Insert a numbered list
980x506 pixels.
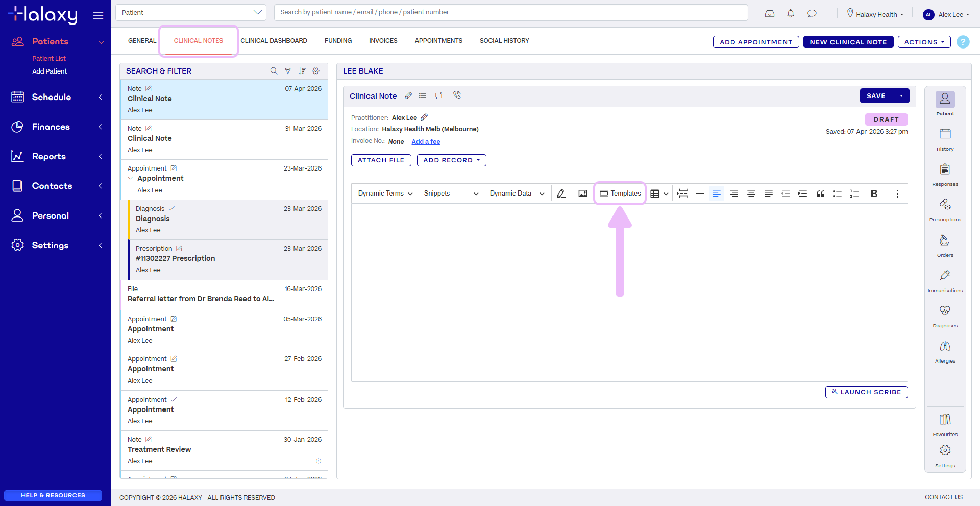(854, 194)
